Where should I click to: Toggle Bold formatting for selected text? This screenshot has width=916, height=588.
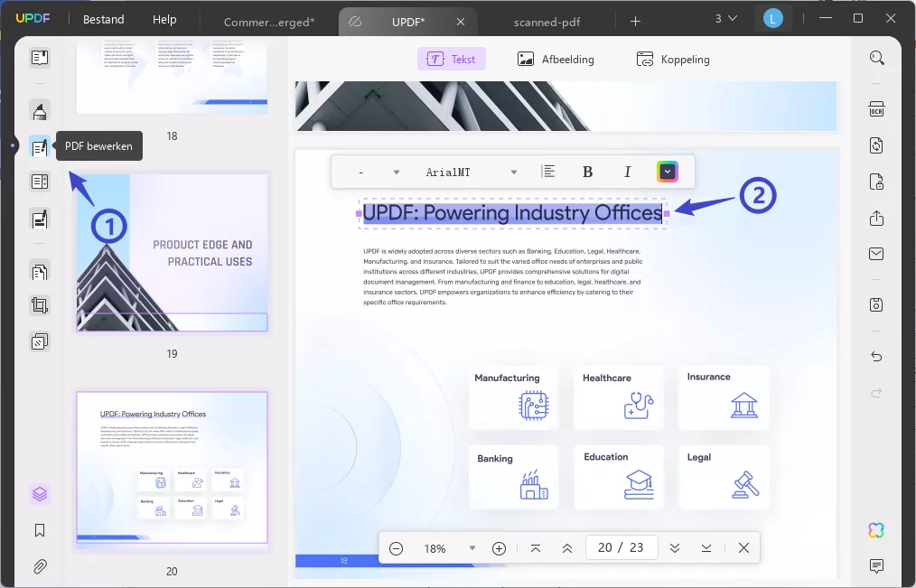(x=588, y=172)
